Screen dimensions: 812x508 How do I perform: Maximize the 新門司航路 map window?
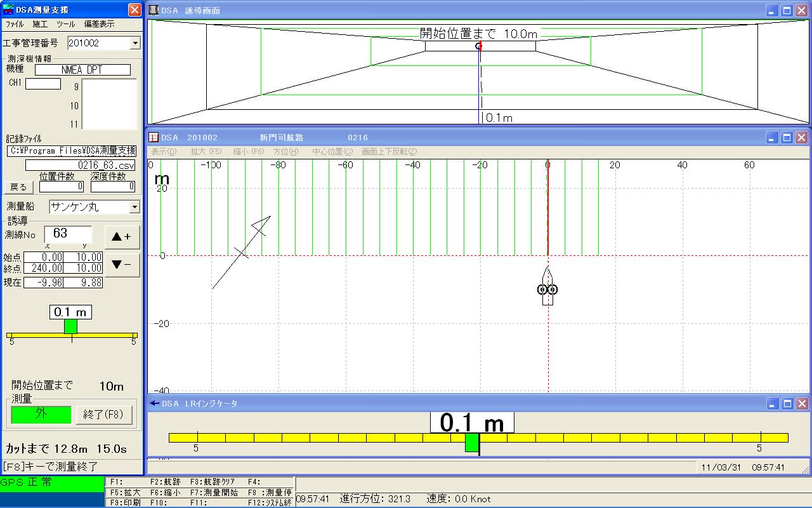click(787, 138)
